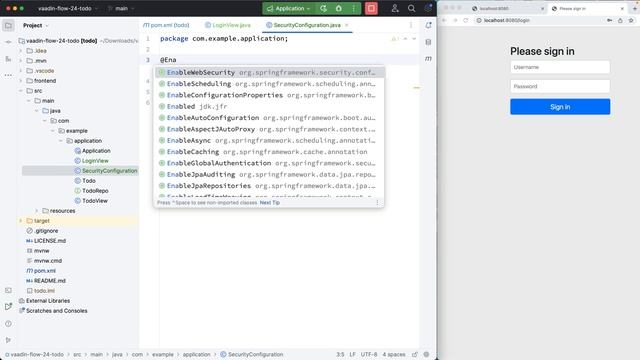Focus the Password field
Image resolution: width=640 pixels, height=360 pixels.
[x=560, y=87]
